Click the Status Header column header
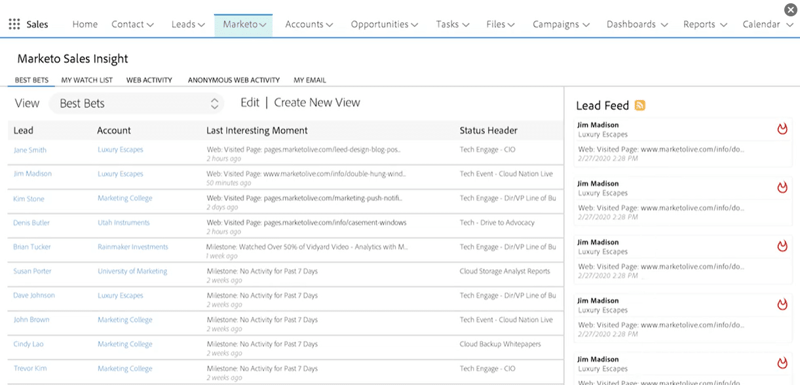 pos(488,131)
